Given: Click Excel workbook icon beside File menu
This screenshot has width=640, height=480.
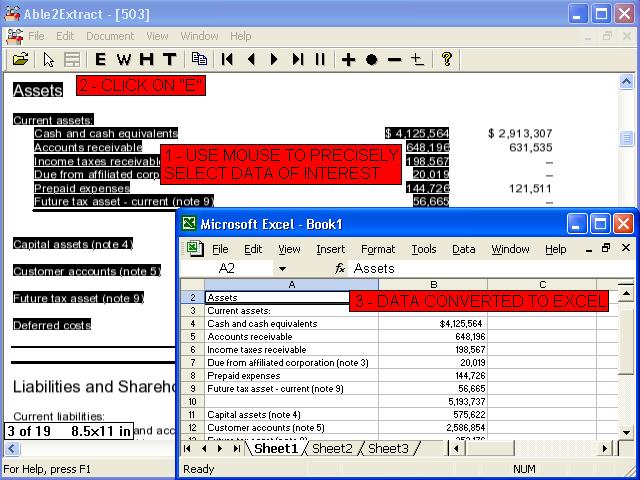Looking at the screenshot, I should pos(195,249).
